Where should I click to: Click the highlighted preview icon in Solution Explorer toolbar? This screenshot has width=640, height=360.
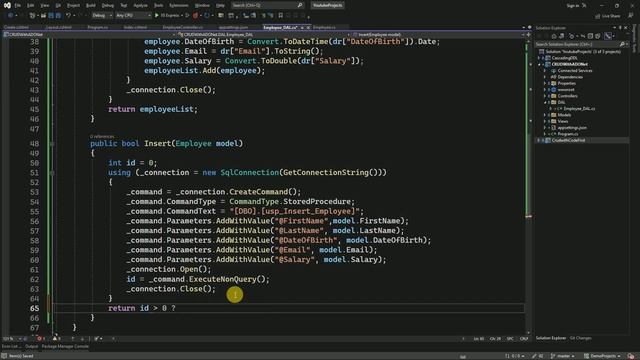[x=608, y=36]
